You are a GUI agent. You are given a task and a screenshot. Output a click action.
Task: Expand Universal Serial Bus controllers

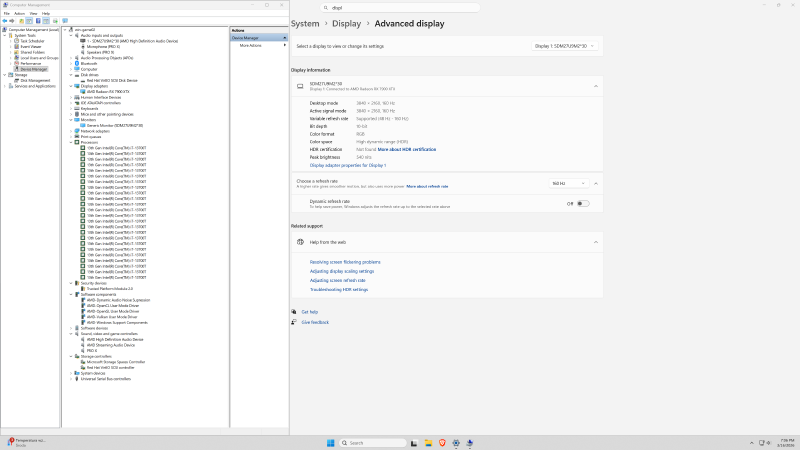(71, 379)
